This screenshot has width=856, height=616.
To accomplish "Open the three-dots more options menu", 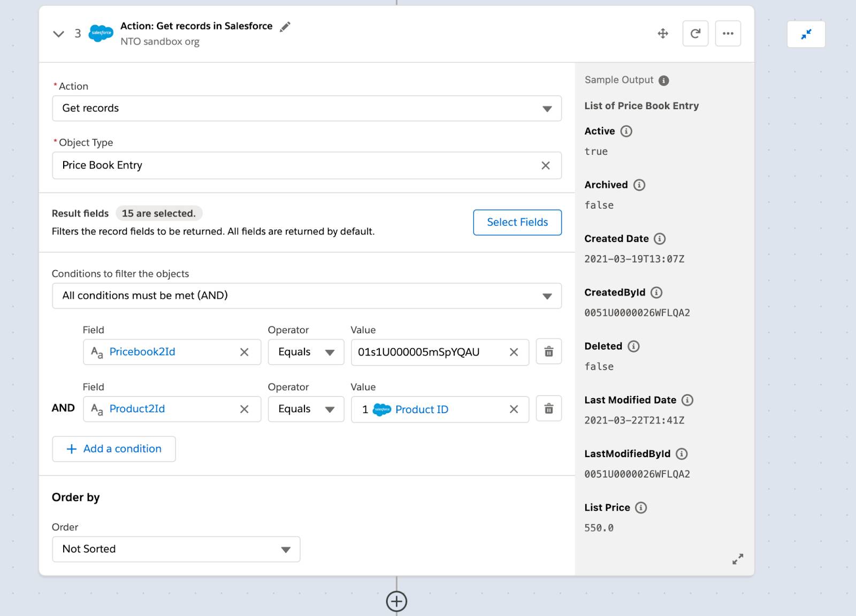I will point(728,34).
